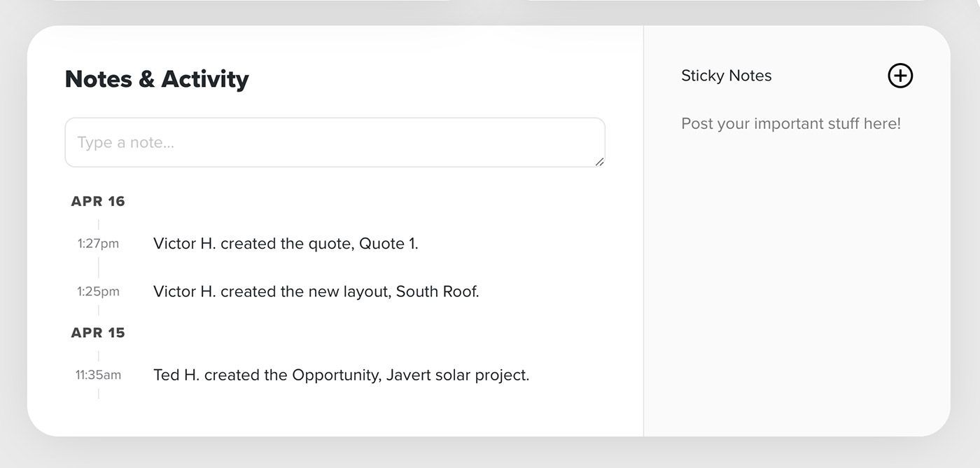Screen dimensions: 980x468
Task: Open the Javert solar project opportunity entry
Action: [342, 375]
